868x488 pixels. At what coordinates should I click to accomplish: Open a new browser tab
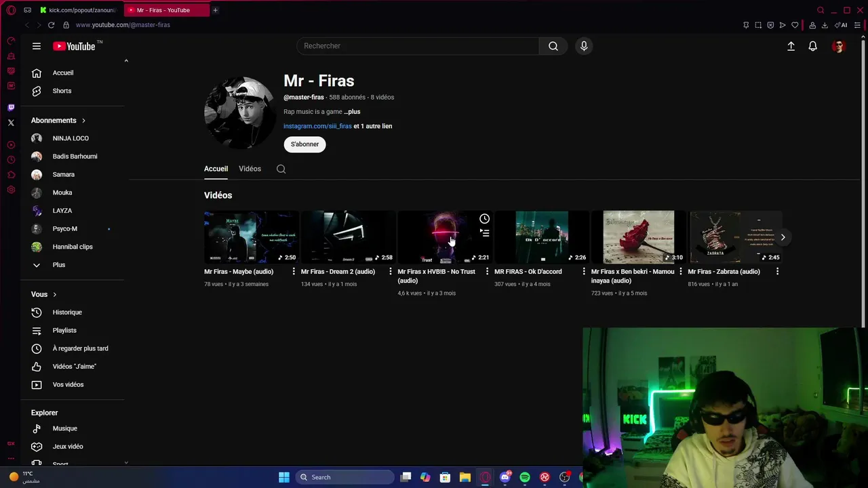tap(215, 10)
